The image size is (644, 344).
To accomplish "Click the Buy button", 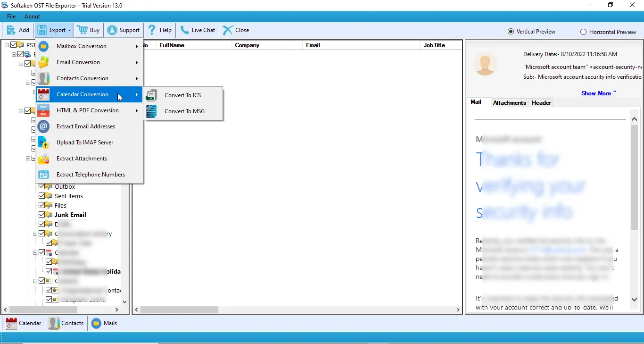I will (88, 30).
